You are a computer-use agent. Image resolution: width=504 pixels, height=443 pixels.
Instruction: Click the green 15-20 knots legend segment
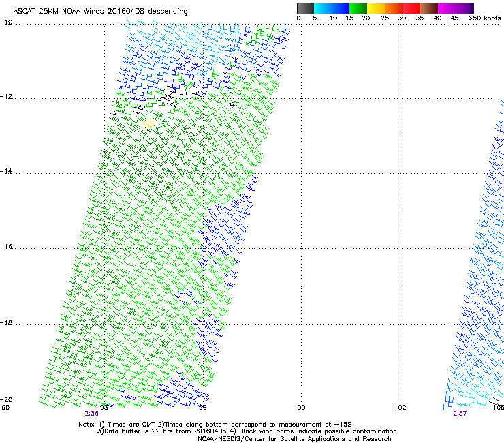coord(358,8)
